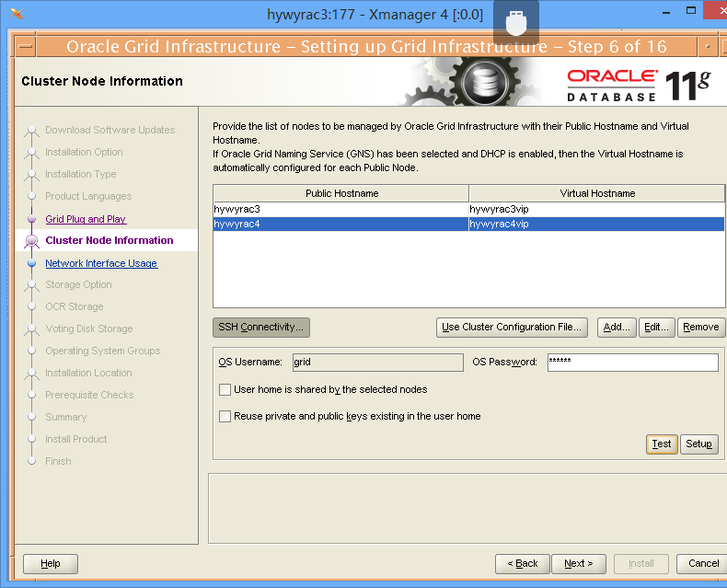Screen dimensions: 727x588
Task: Click the SSH Connectivity button
Action: (261, 328)
